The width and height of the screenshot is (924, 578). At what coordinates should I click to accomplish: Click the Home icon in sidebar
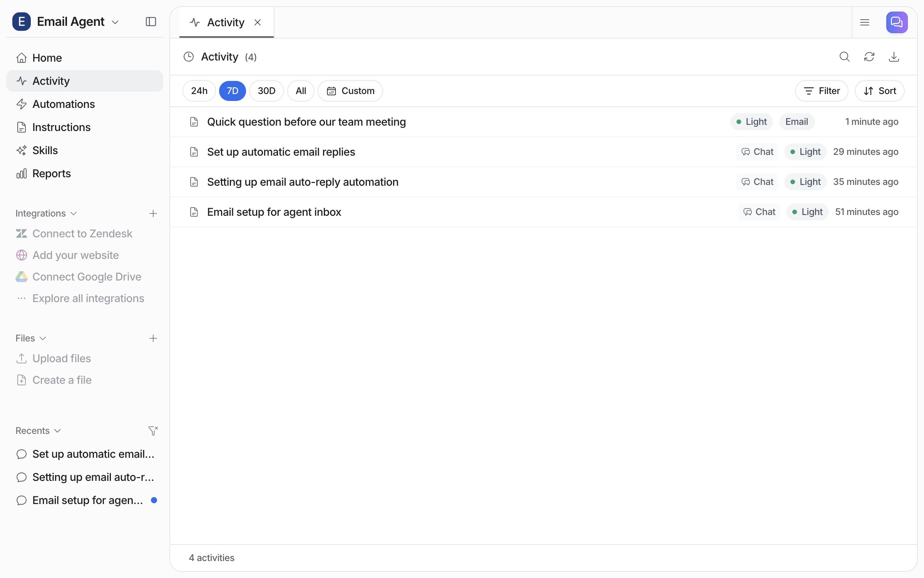(x=22, y=58)
